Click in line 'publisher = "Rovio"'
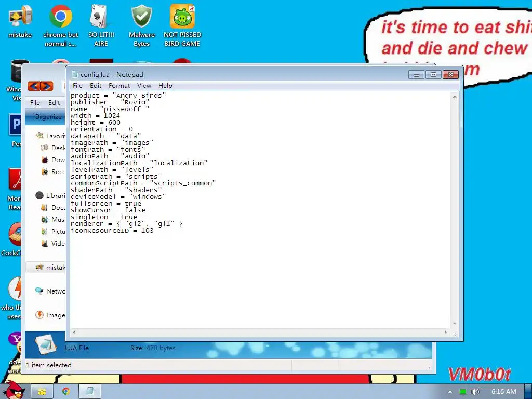The width and height of the screenshot is (532, 399). [110, 102]
